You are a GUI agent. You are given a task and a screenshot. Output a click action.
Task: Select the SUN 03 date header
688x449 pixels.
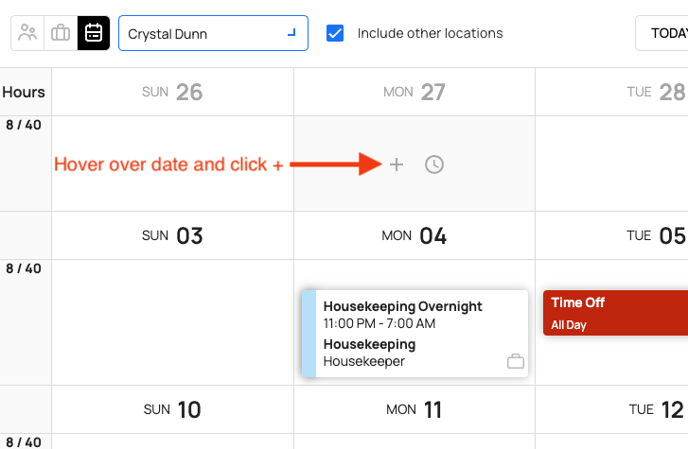tap(172, 236)
